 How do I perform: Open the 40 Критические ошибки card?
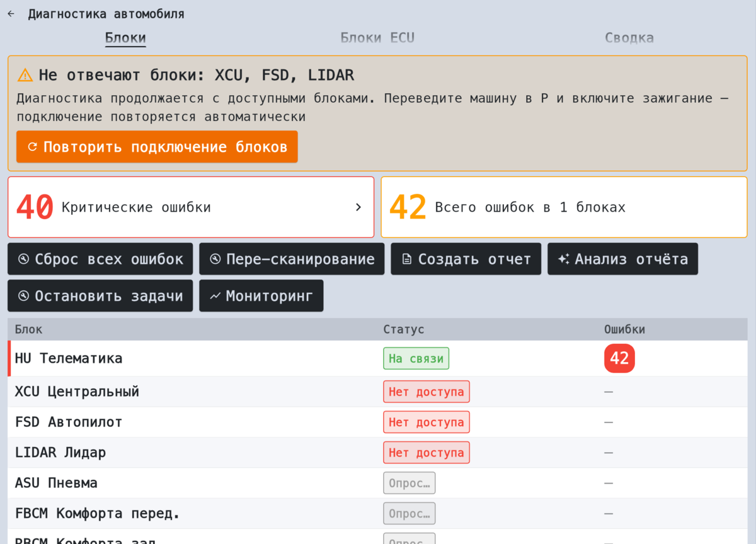(x=191, y=207)
